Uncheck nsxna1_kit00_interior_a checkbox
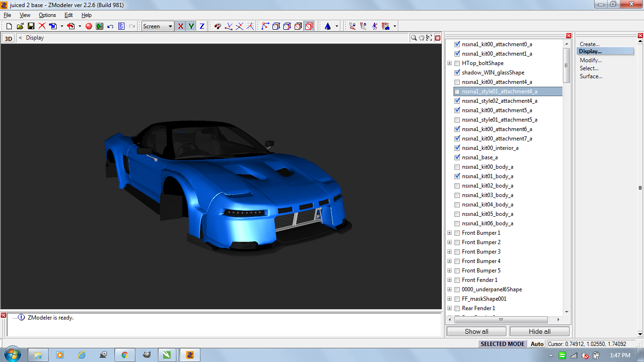 [x=457, y=148]
